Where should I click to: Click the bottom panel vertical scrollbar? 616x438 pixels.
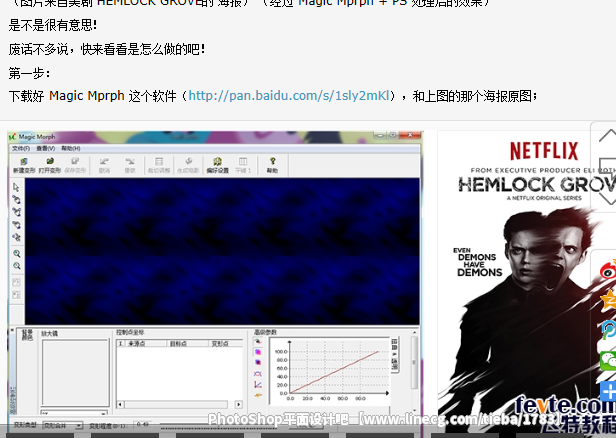[x=414, y=371]
